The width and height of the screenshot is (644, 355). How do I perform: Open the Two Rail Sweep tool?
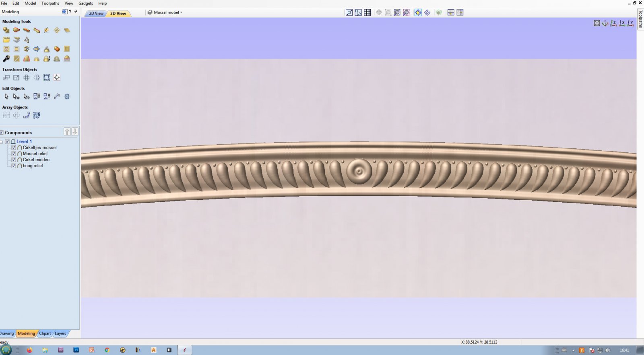click(x=17, y=30)
